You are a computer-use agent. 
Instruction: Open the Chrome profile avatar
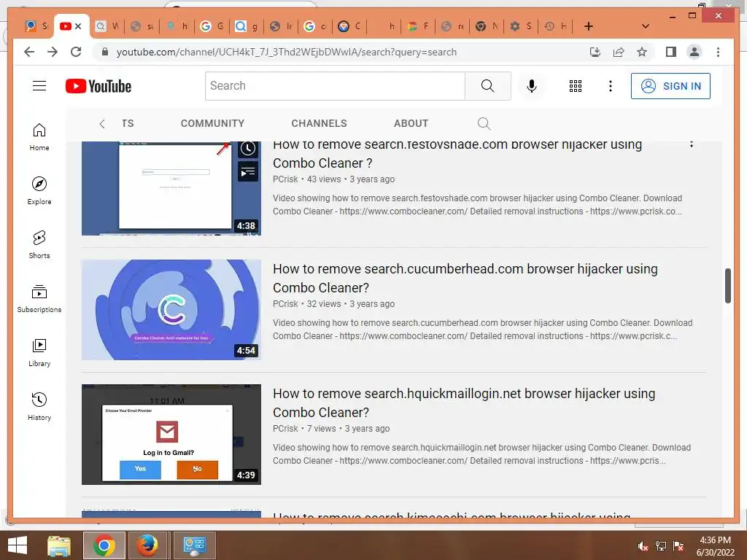694,52
